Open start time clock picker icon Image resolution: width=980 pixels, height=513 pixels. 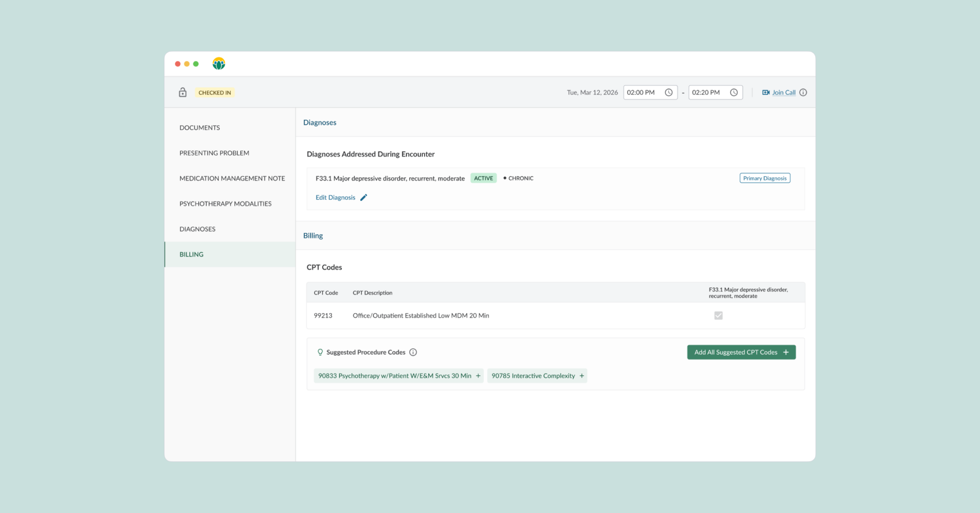pyautogui.click(x=668, y=92)
